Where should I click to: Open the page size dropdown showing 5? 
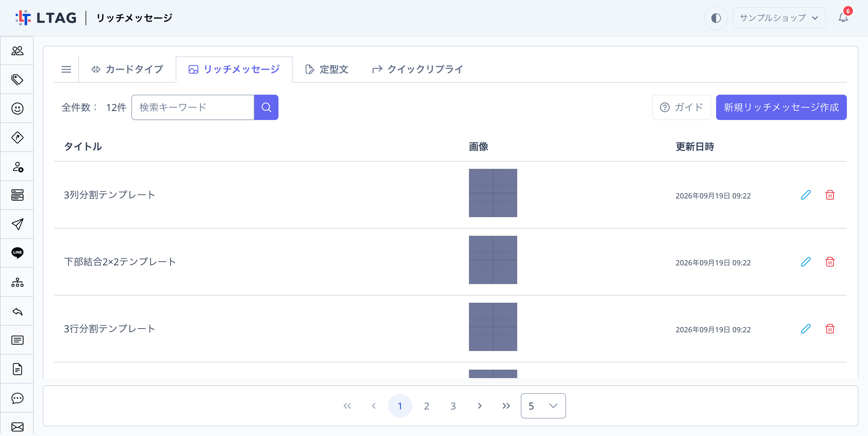543,406
